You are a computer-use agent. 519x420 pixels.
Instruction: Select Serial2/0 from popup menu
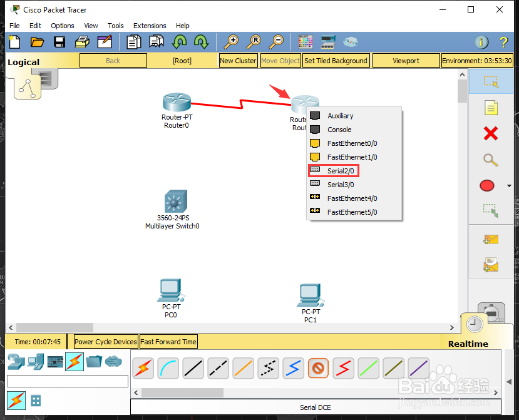coord(354,171)
